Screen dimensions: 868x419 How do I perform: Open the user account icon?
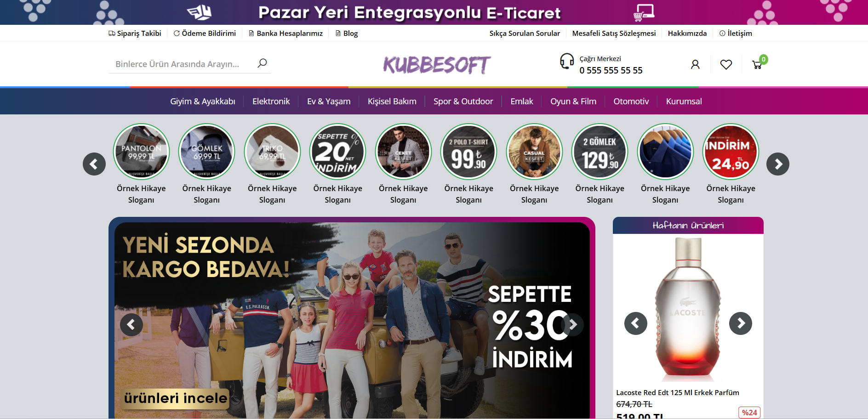tap(695, 65)
